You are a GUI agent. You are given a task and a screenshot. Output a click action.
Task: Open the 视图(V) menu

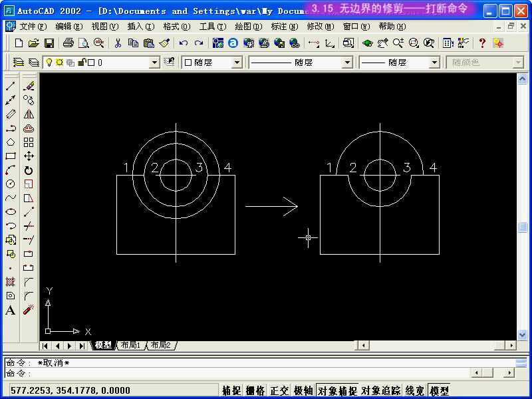coord(105,27)
